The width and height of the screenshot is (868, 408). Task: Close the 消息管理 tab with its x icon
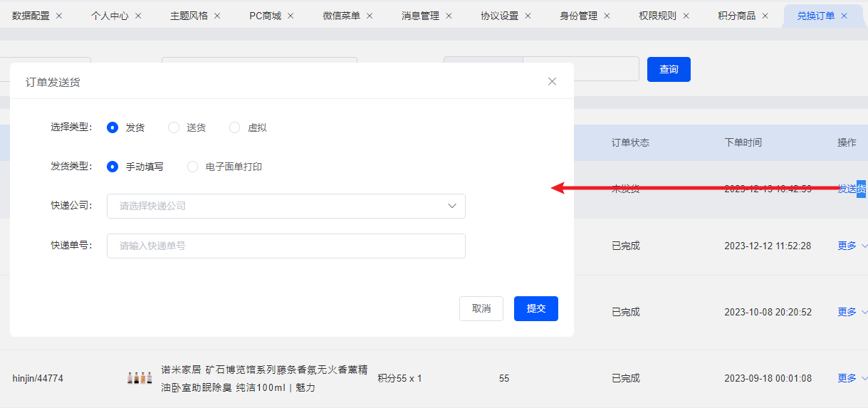click(x=449, y=16)
